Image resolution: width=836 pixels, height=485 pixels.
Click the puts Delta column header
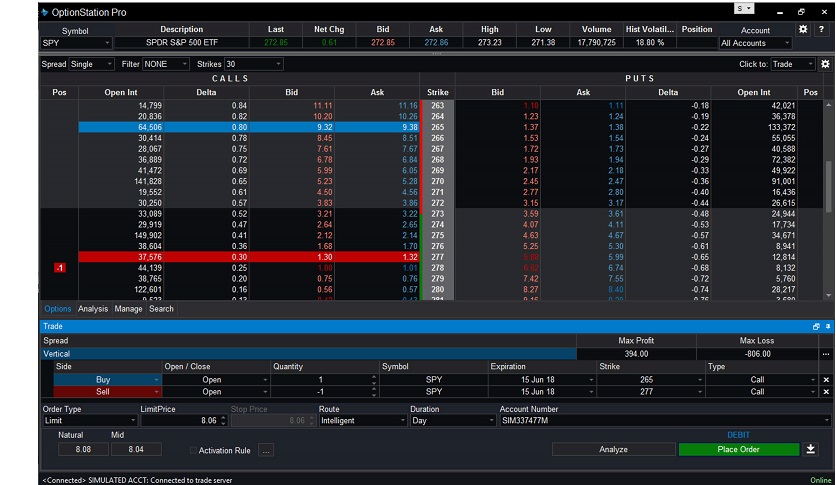tap(668, 92)
